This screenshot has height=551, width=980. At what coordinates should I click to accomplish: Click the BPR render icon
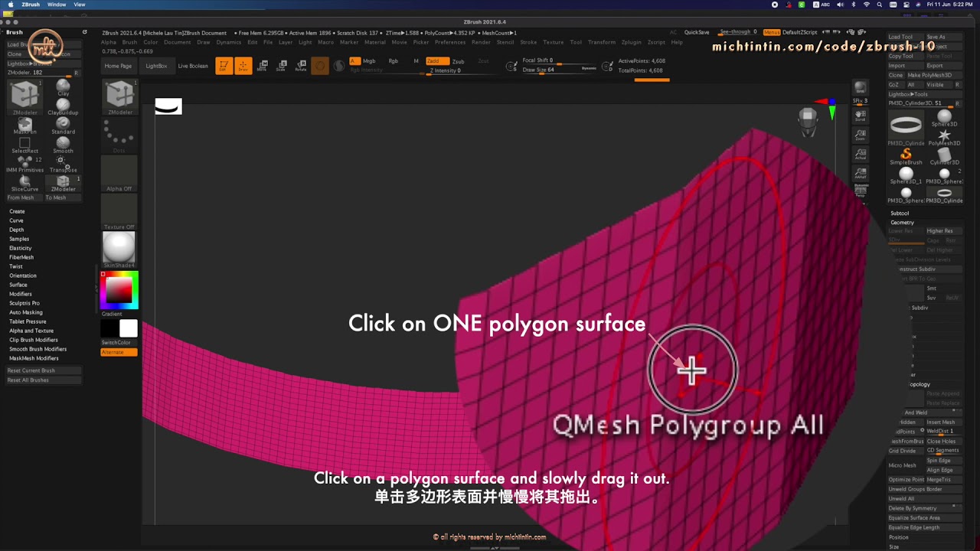click(860, 89)
